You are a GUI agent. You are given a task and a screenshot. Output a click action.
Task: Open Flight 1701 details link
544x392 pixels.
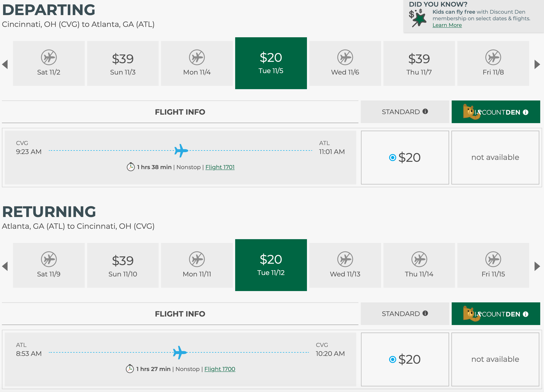pos(220,167)
